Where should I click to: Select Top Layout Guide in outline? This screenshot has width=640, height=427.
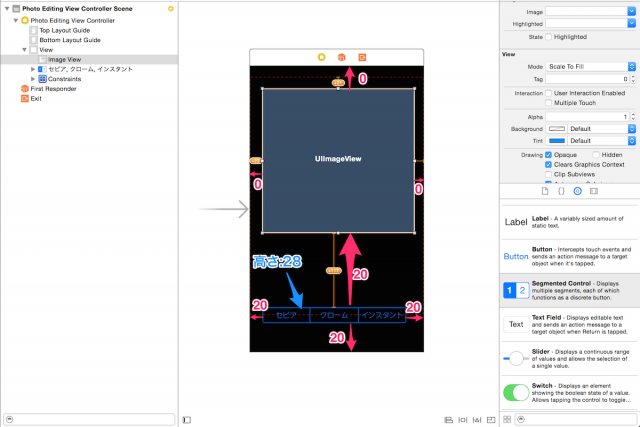(64, 30)
